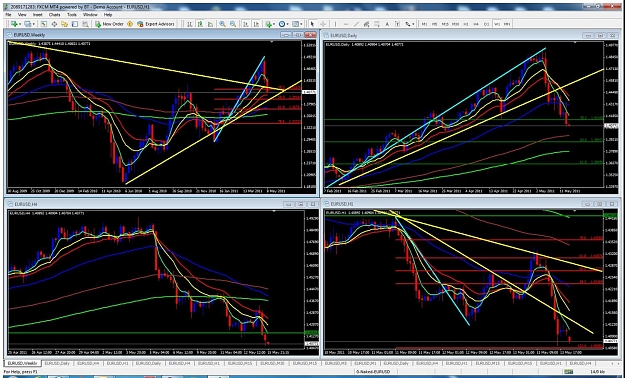Select the trendline drawing tool
Viewport: 625px width, 378px height.
[x=356, y=24]
